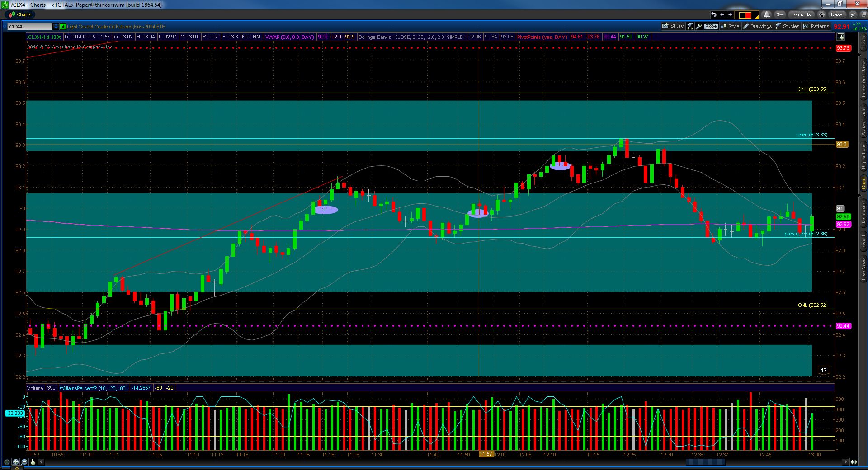Click the green number 4 indicator

(63, 27)
